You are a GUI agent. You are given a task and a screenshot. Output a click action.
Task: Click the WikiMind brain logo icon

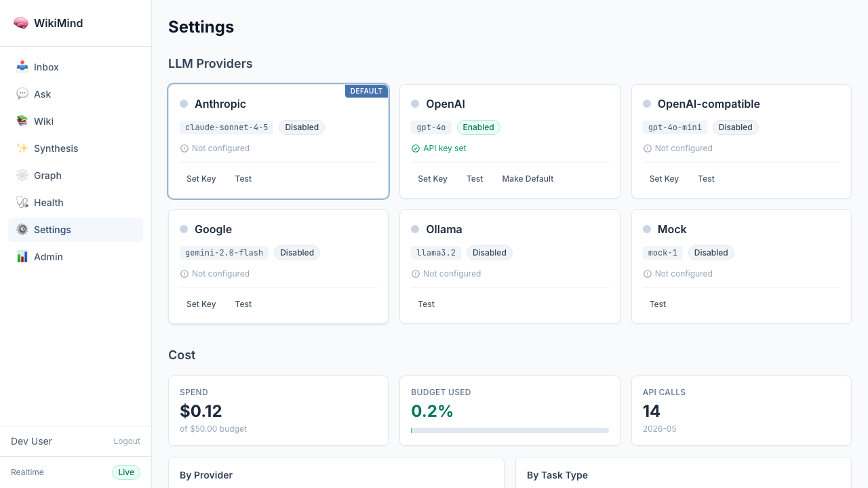tap(21, 23)
